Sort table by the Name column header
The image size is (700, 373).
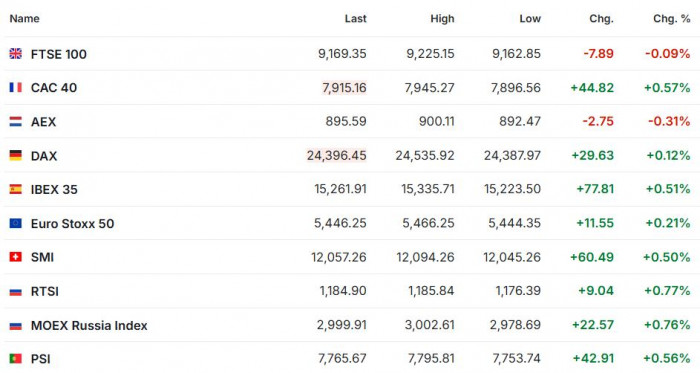click(25, 18)
